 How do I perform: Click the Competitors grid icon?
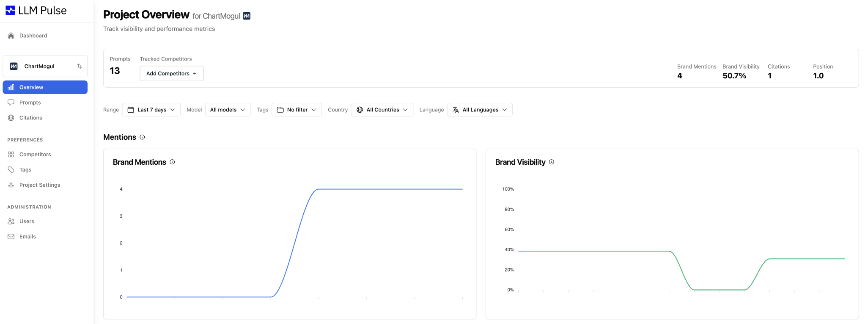point(11,155)
